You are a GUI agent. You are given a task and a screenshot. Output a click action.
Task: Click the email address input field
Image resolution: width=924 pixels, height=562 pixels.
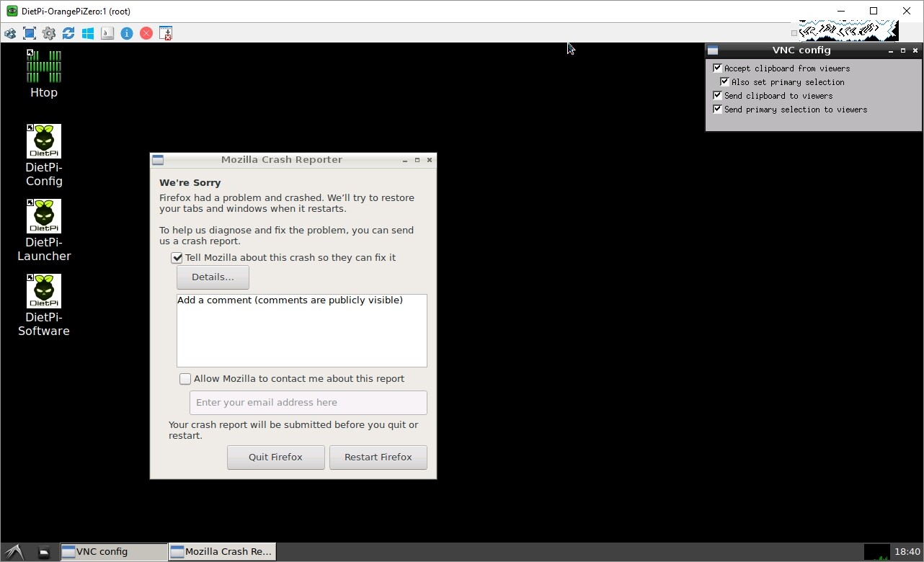[308, 403]
